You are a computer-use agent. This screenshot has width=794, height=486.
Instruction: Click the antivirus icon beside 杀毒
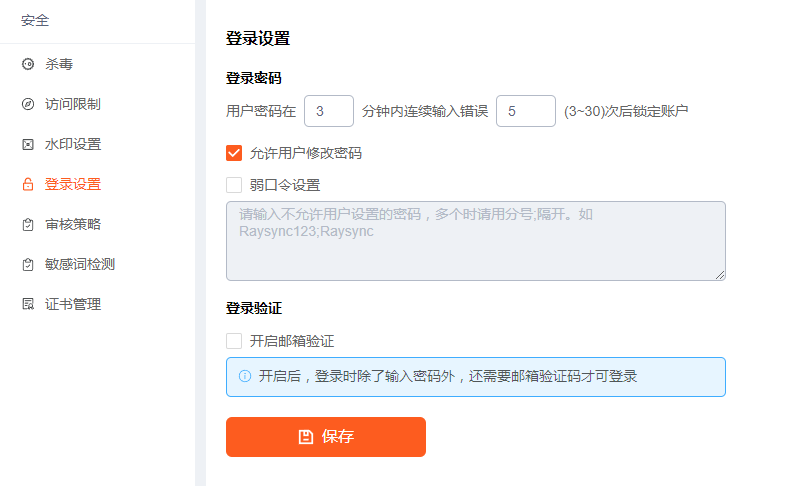pos(28,64)
